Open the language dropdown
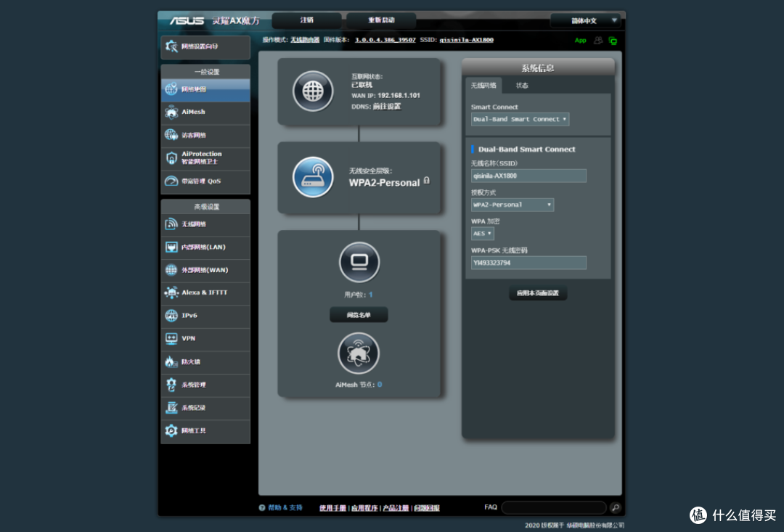784x532 pixels. [585, 20]
